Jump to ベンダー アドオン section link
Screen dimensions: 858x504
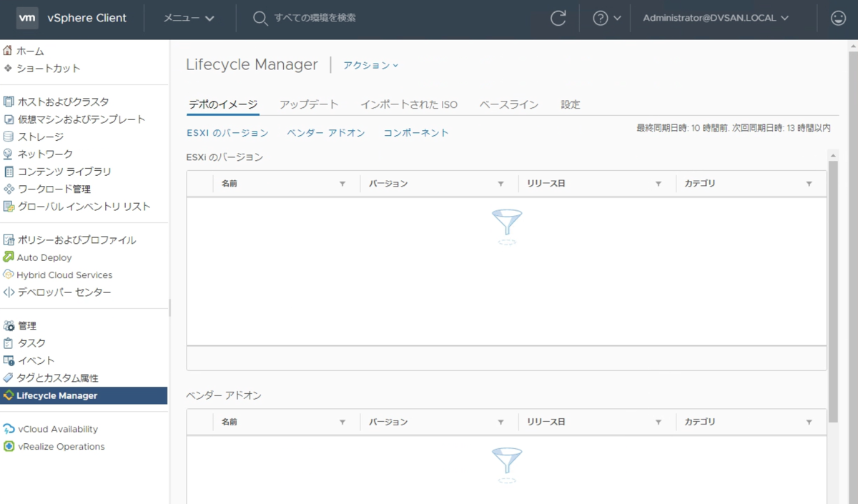[x=326, y=133]
